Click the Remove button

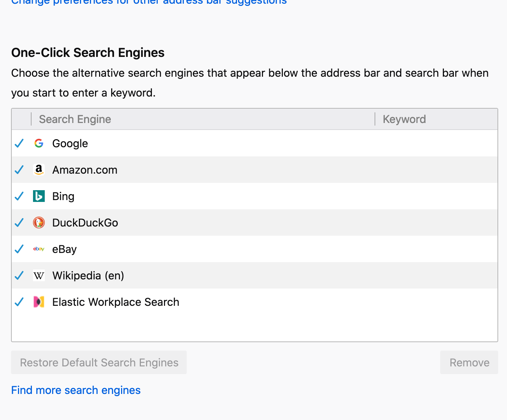tap(469, 362)
